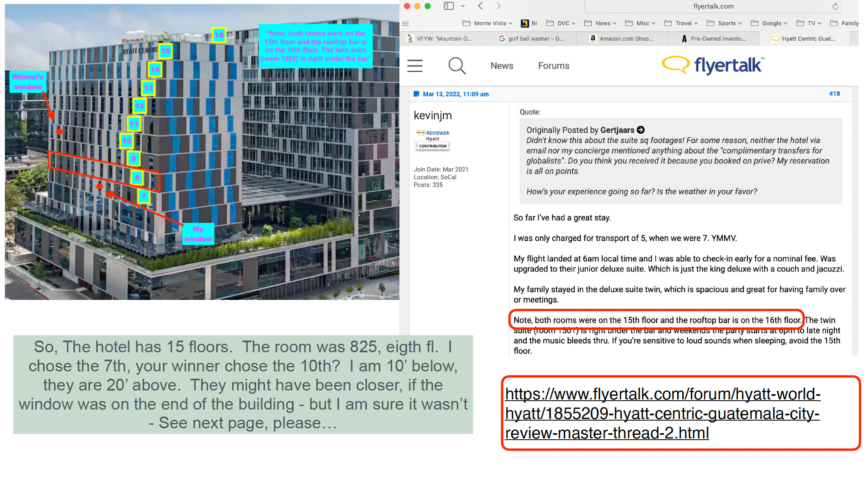The height and width of the screenshot is (486, 868).
Task: Expand the News bookmarks folder
Action: (600, 23)
